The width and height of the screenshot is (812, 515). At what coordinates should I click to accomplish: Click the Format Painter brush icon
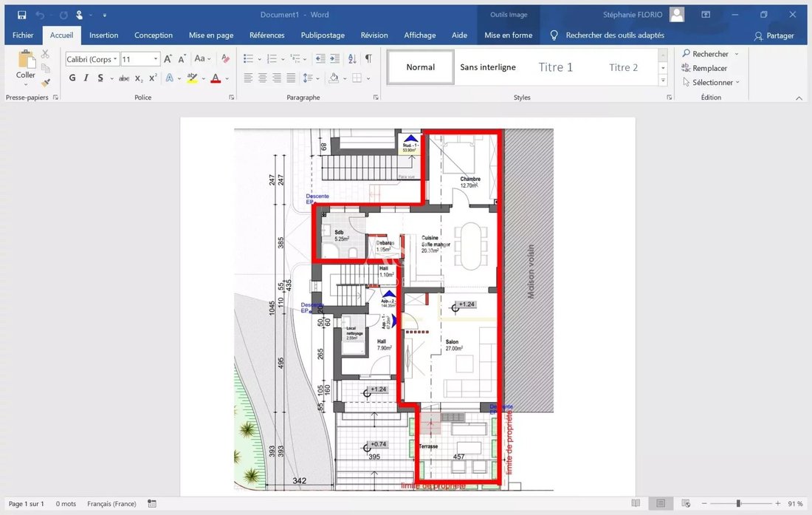tap(46, 83)
